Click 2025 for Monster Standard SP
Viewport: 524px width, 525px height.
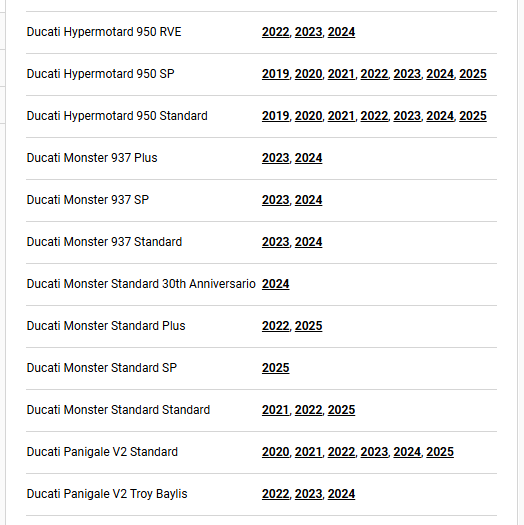pyautogui.click(x=276, y=368)
